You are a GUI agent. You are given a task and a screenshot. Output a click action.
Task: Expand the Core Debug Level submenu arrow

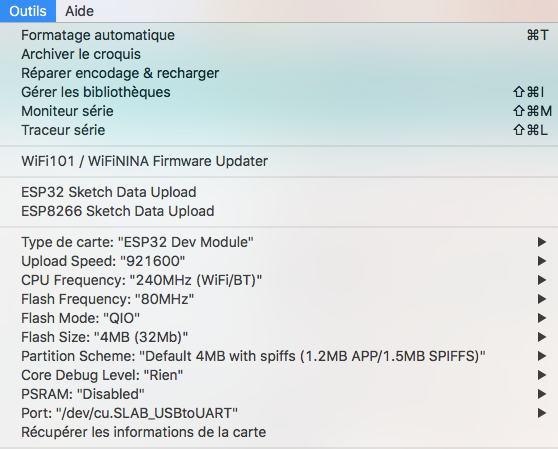point(542,375)
